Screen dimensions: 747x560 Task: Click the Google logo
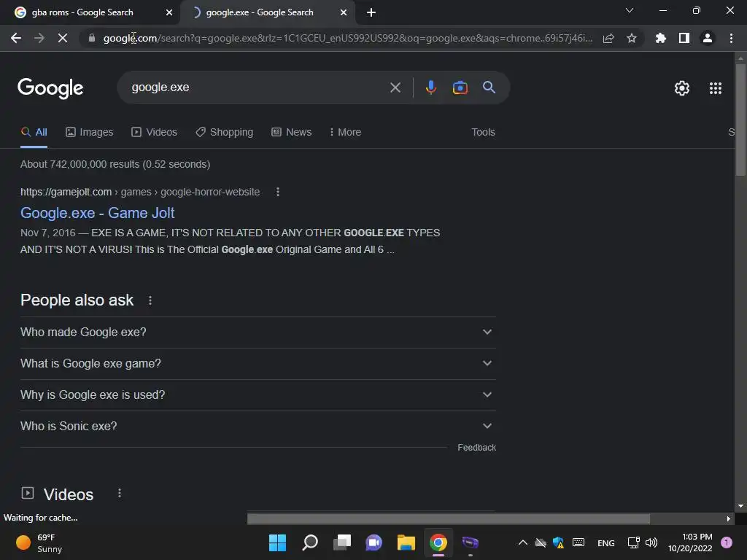[50, 88]
